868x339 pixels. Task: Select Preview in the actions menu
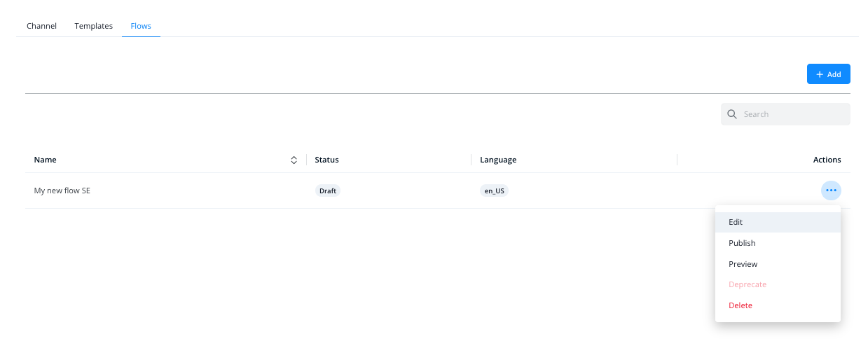(778, 264)
